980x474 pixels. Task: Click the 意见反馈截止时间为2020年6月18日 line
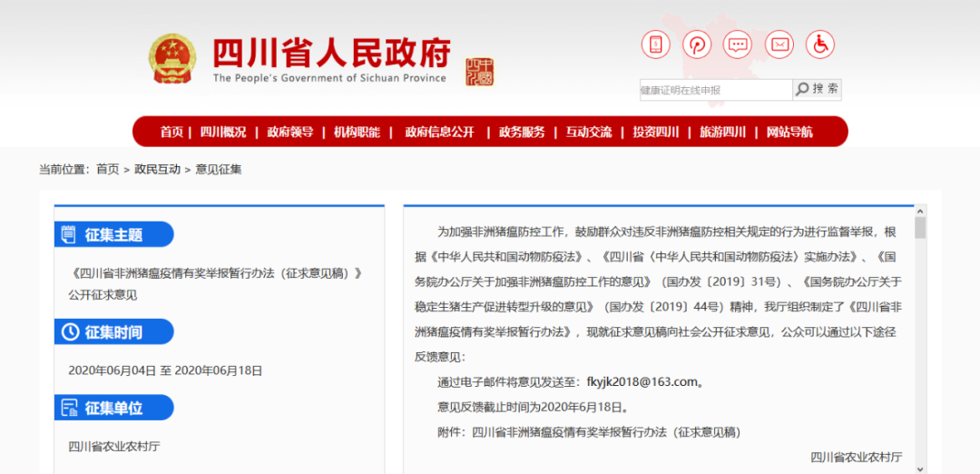pyautogui.click(x=533, y=407)
